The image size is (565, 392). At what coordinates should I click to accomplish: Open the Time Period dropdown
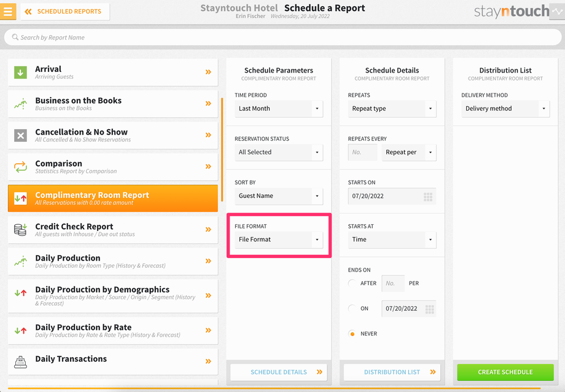pyautogui.click(x=279, y=109)
